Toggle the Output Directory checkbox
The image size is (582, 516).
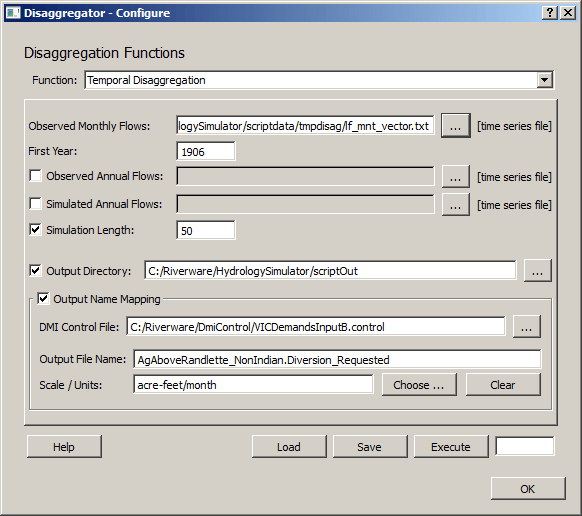pos(36,271)
